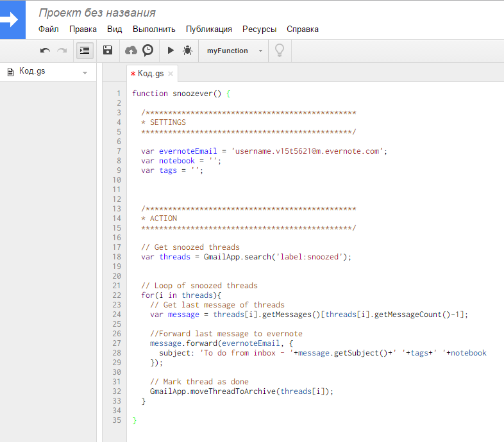This screenshot has width=504, height=442.
Task: Close the Код.gs editor tab
Action: 171,74
